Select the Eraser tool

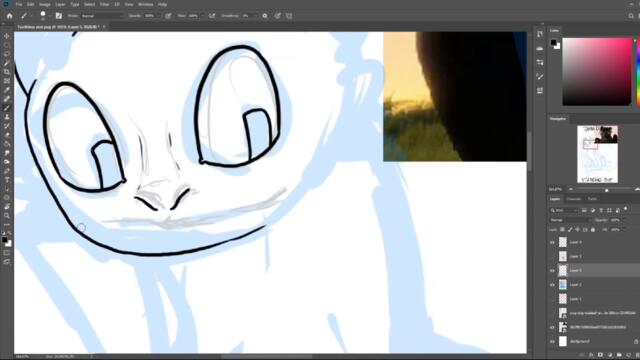pos(7,135)
